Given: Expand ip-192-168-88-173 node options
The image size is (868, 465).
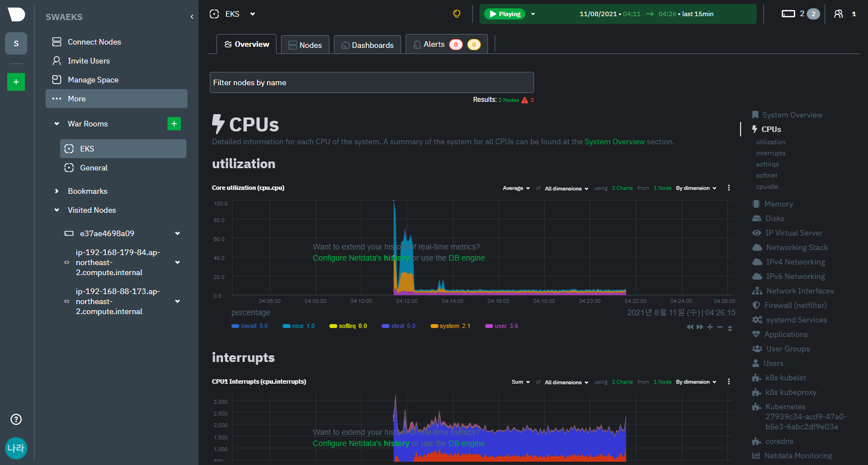Looking at the screenshot, I should 177,301.
